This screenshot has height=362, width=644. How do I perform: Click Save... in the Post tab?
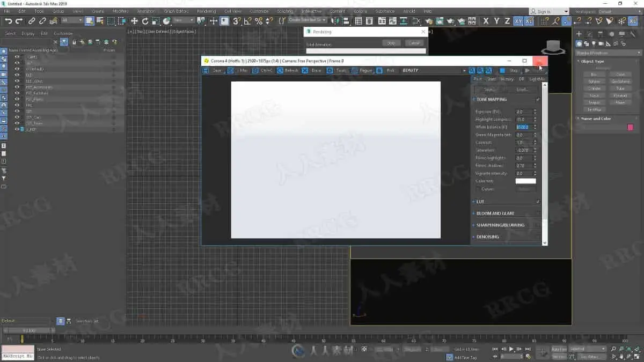tap(490, 90)
